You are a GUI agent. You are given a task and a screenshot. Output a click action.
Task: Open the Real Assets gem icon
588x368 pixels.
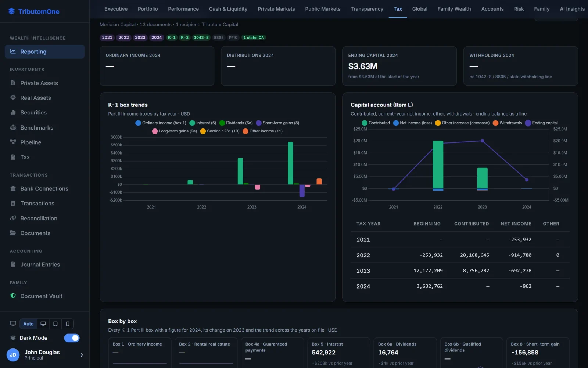click(13, 98)
